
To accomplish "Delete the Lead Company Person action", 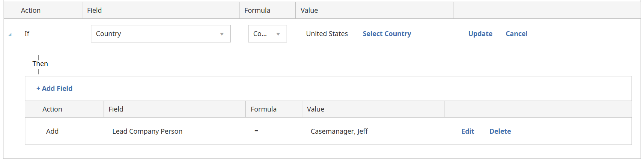I will tap(500, 131).
